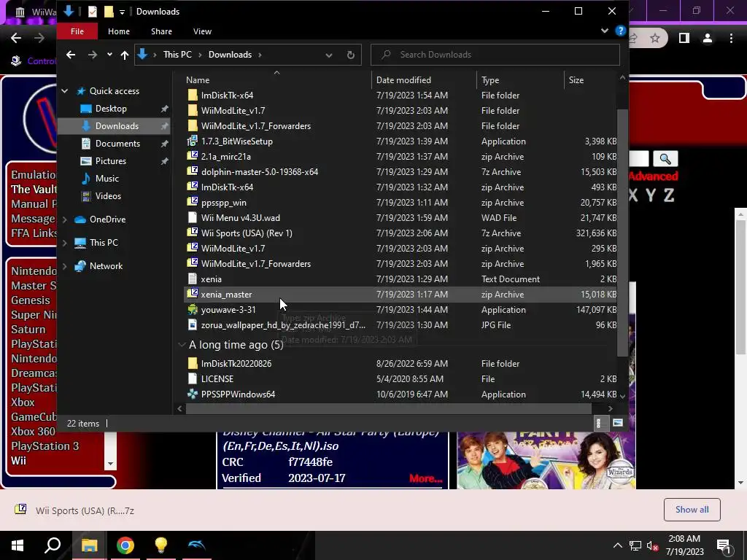Click the Search Downloads box
The image size is (747, 560).
[495, 55]
